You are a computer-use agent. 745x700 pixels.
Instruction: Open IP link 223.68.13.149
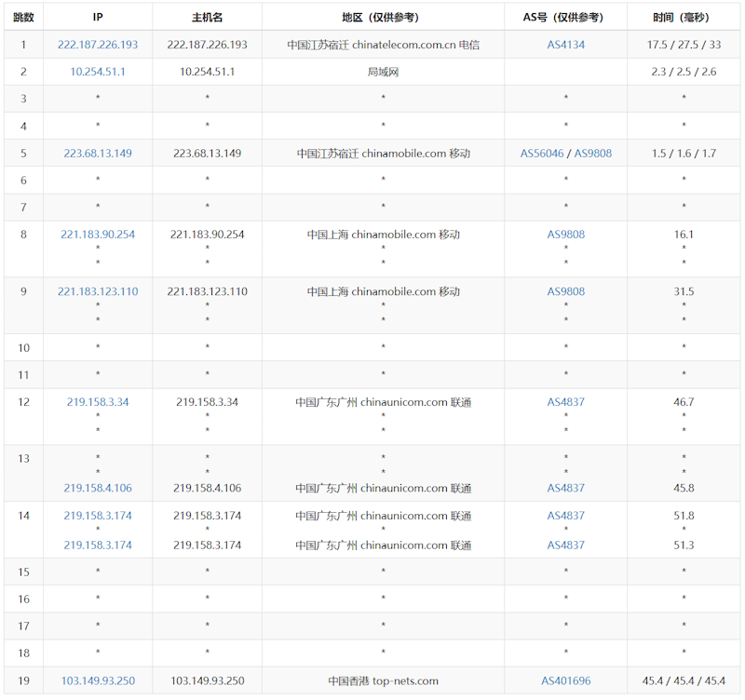(x=98, y=154)
